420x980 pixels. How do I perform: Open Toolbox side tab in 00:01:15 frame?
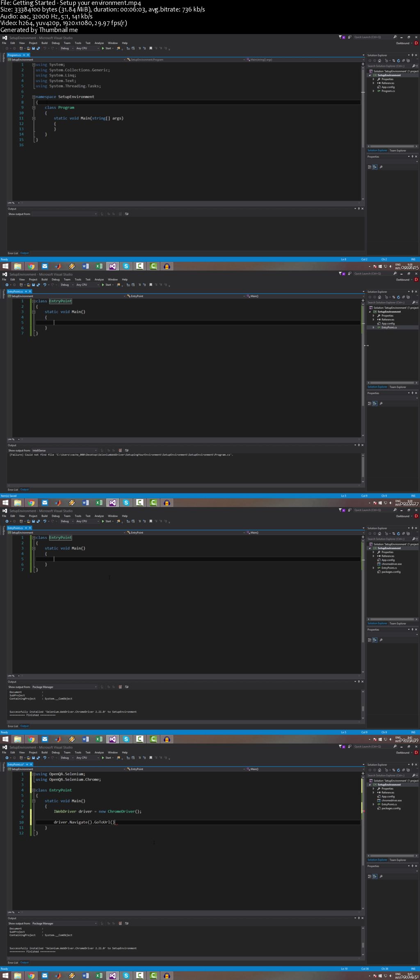coord(3,58)
